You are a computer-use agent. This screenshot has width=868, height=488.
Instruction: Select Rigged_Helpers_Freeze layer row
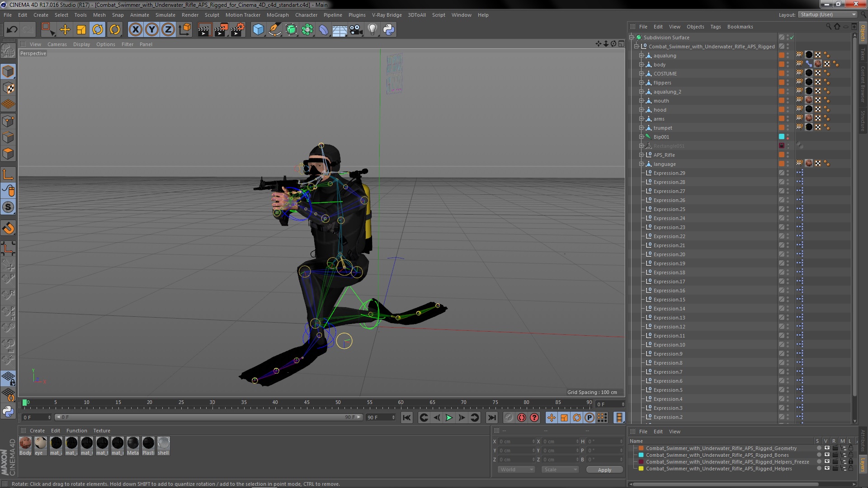(x=727, y=462)
